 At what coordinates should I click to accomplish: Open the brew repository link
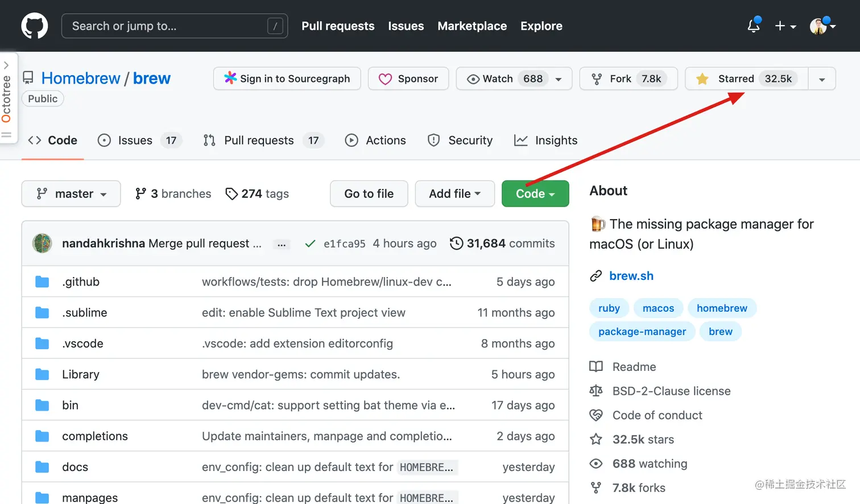[x=152, y=79]
